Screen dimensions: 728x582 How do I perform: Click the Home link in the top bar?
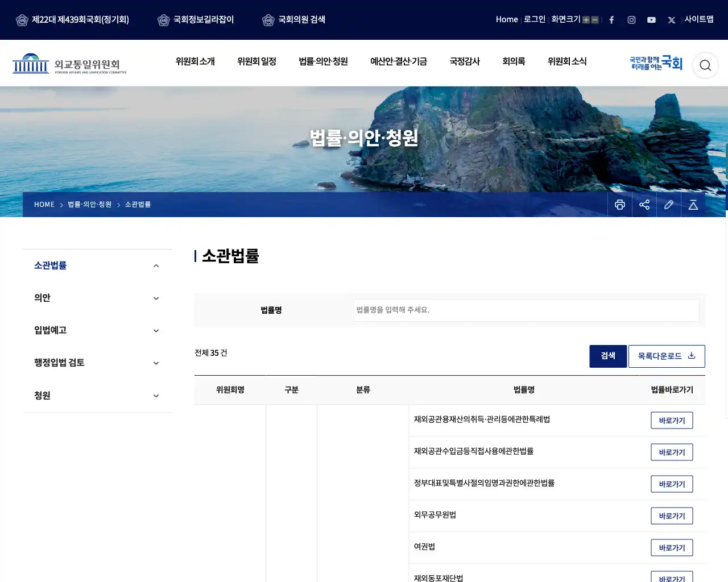tap(507, 19)
